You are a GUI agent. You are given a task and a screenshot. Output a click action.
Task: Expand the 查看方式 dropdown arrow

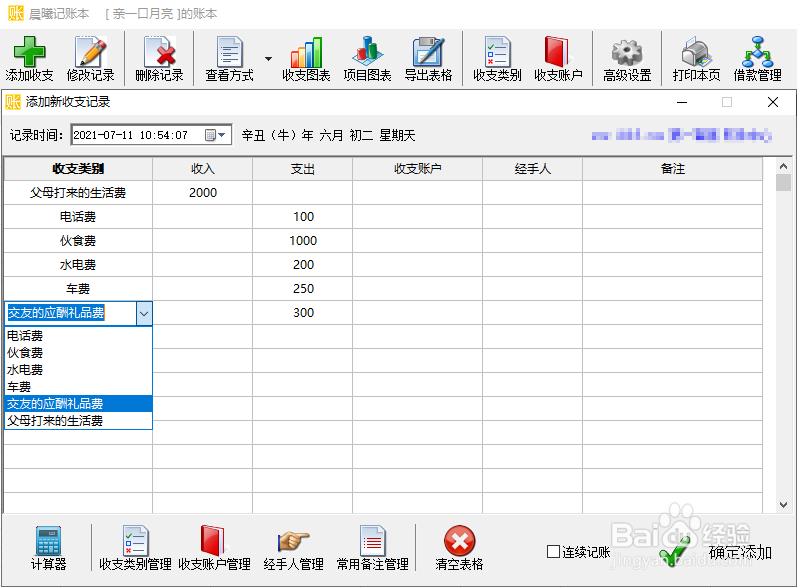(x=268, y=59)
